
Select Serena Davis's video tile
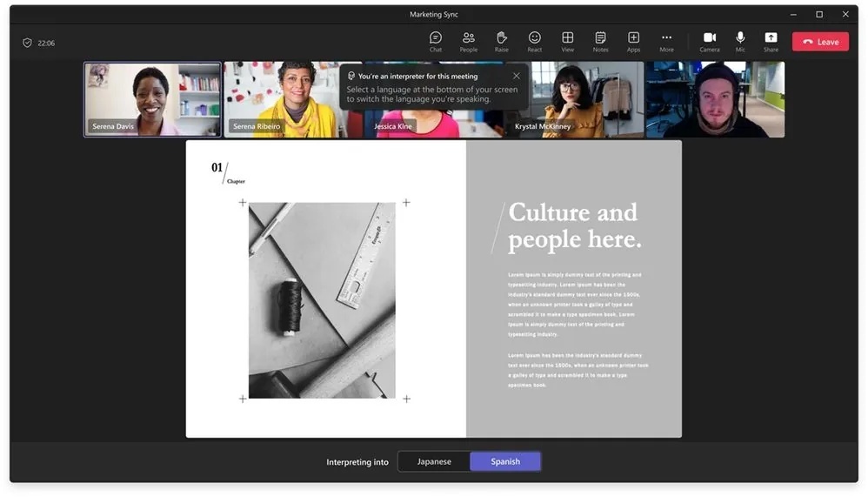click(x=153, y=99)
